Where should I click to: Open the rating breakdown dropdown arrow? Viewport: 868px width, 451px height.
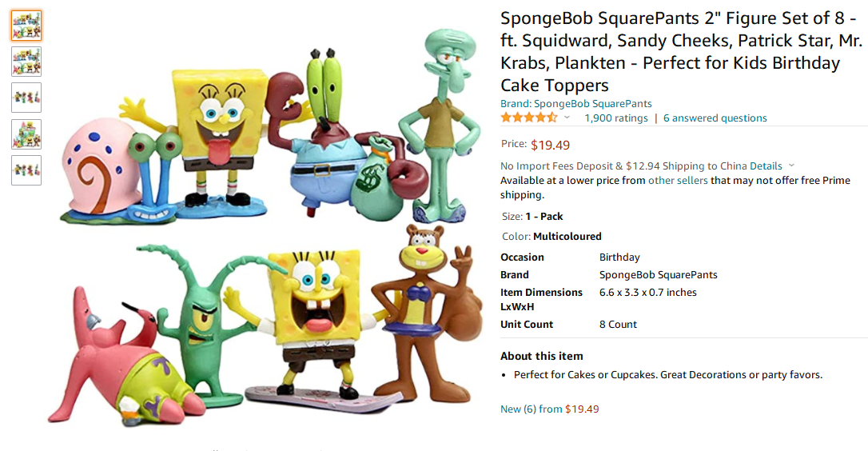point(567,118)
